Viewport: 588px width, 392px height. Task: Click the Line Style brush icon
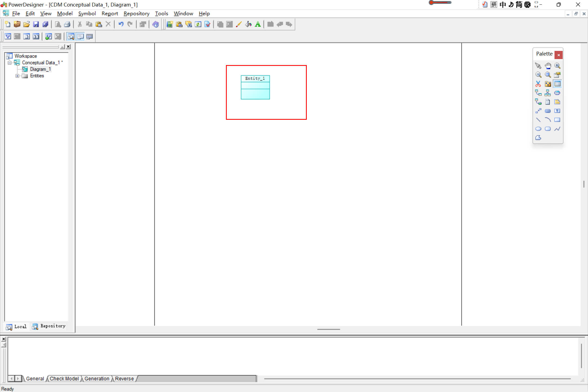click(239, 24)
